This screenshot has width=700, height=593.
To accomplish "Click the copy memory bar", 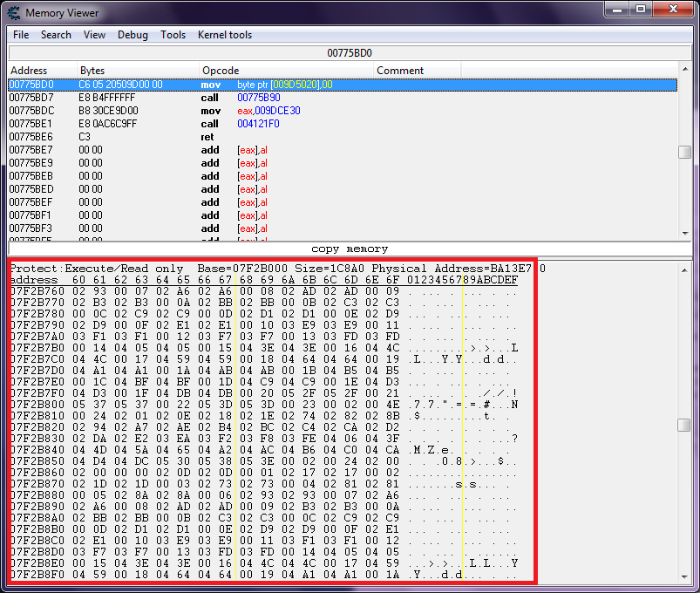I will [350, 249].
